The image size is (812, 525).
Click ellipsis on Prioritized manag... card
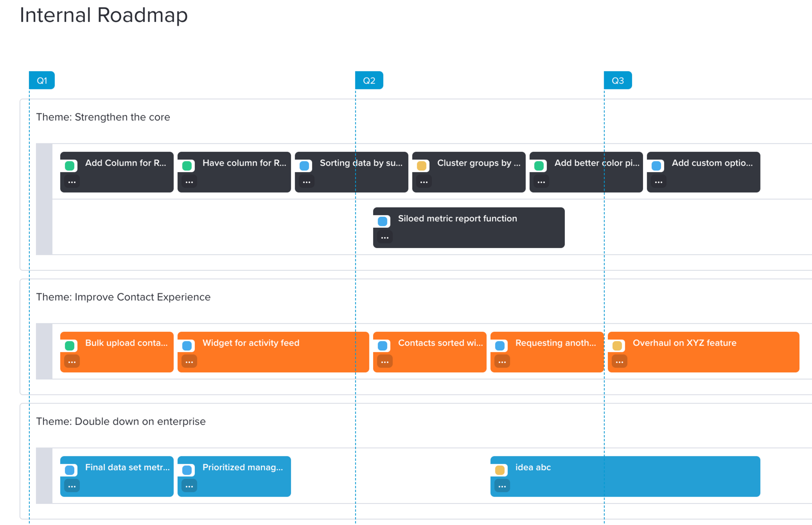point(189,486)
